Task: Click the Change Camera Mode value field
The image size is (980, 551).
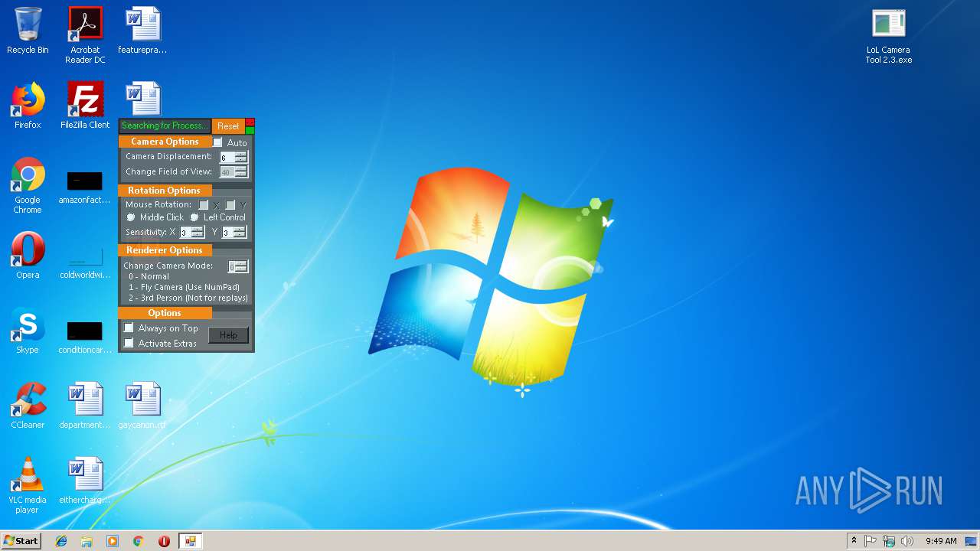Action: tap(232, 266)
